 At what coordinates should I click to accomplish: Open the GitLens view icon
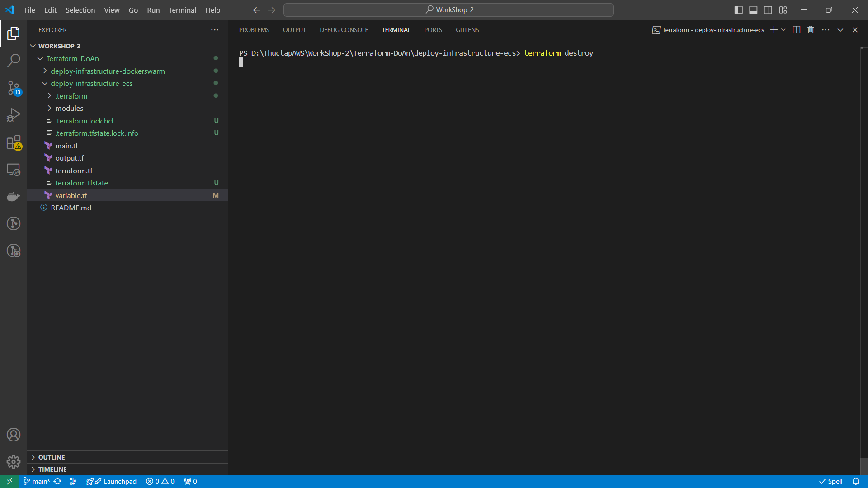[14, 223]
